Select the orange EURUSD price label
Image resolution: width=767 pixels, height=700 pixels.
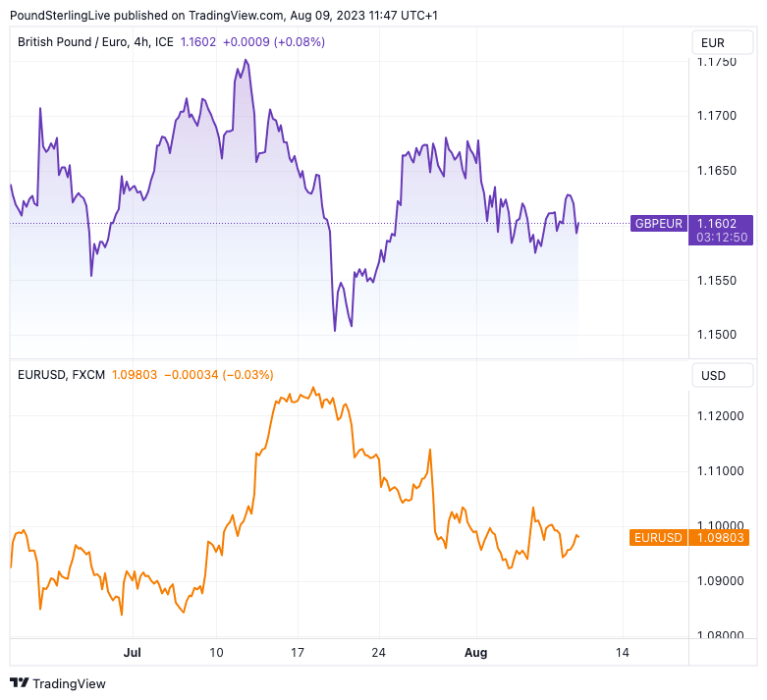click(658, 538)
